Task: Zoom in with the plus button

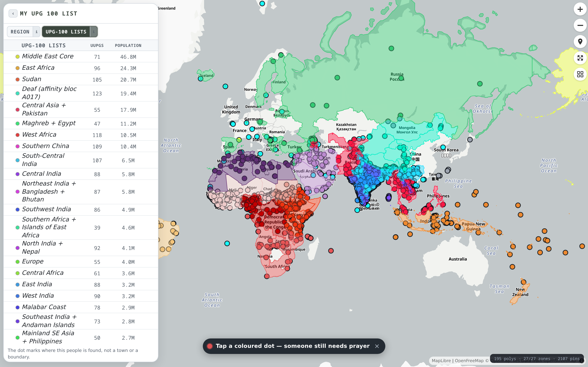Action: (580, 9)
